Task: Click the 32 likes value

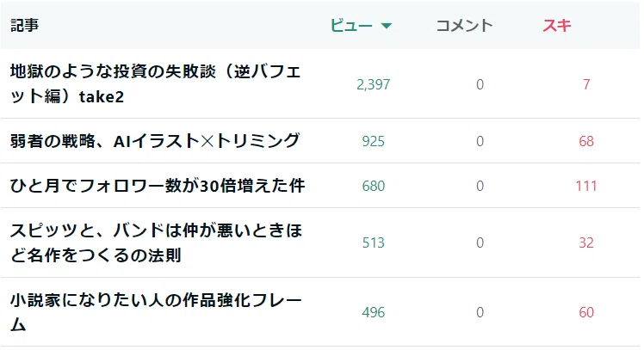Action: pos(586,243)
